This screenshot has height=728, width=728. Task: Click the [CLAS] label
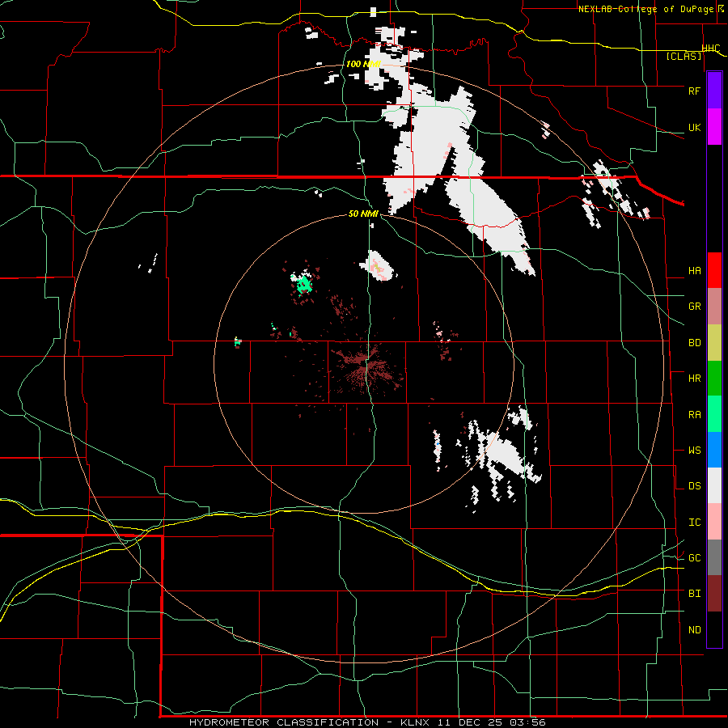[684, 57]
